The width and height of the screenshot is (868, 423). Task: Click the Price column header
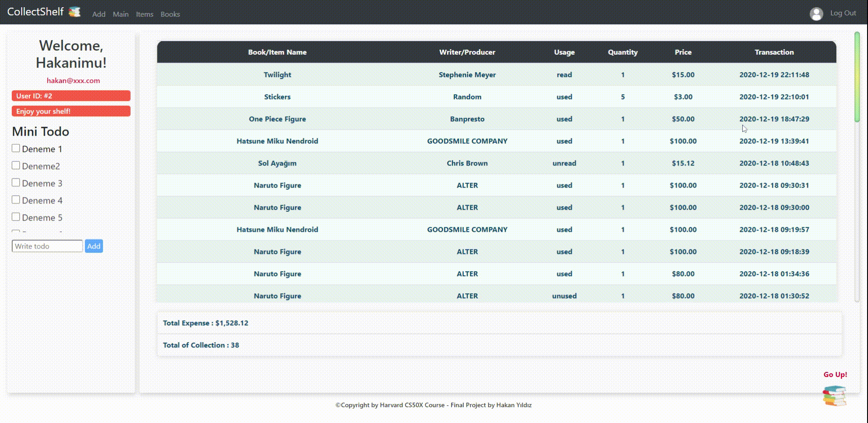point(683,52)
